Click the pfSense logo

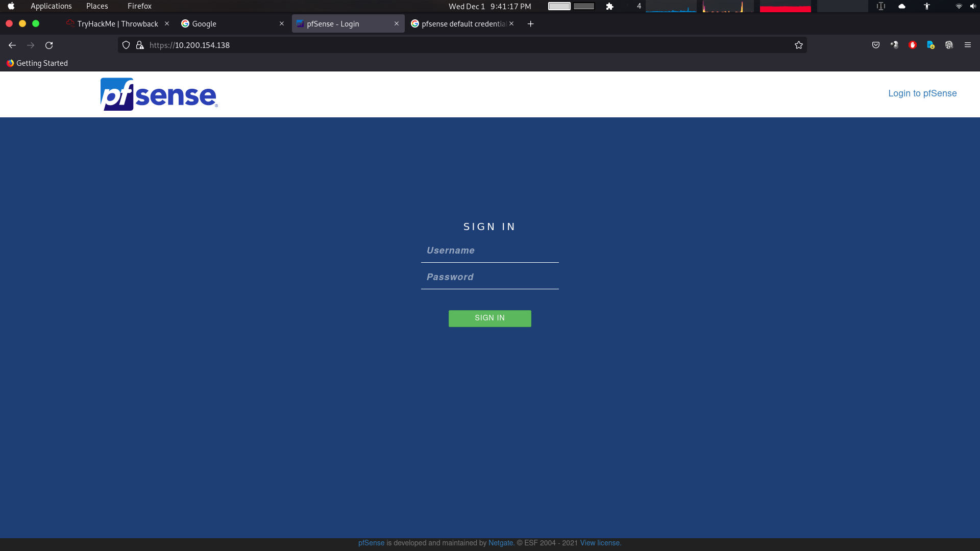click(x=158, y=94)
